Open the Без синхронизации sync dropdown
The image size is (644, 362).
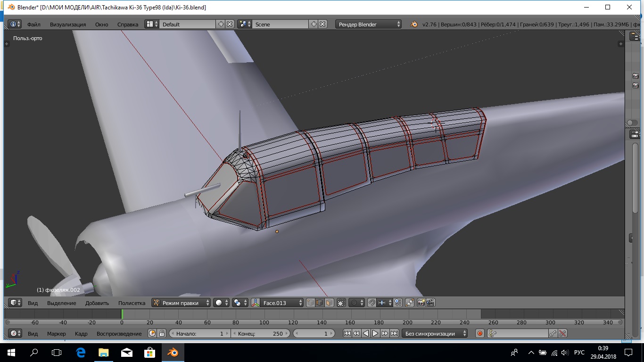click(434, 333)
